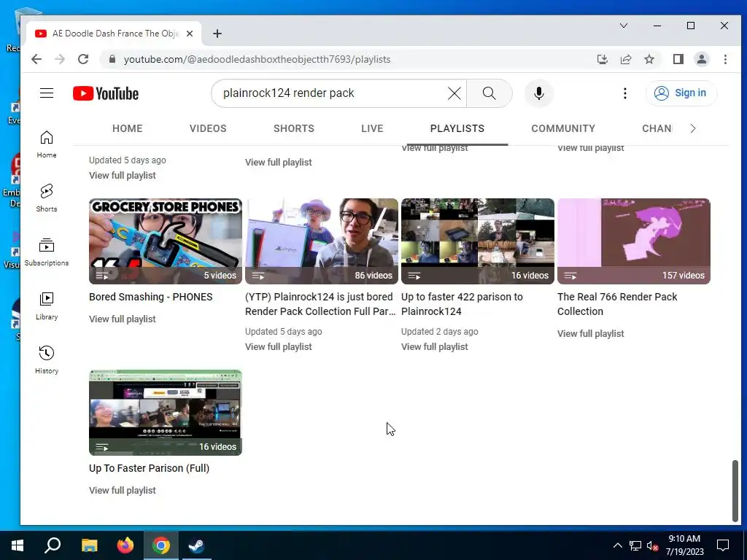Open Bored Smashing - PHONES playlist title
The width and height of the screenshot is (747, 560).
point(150,297)
